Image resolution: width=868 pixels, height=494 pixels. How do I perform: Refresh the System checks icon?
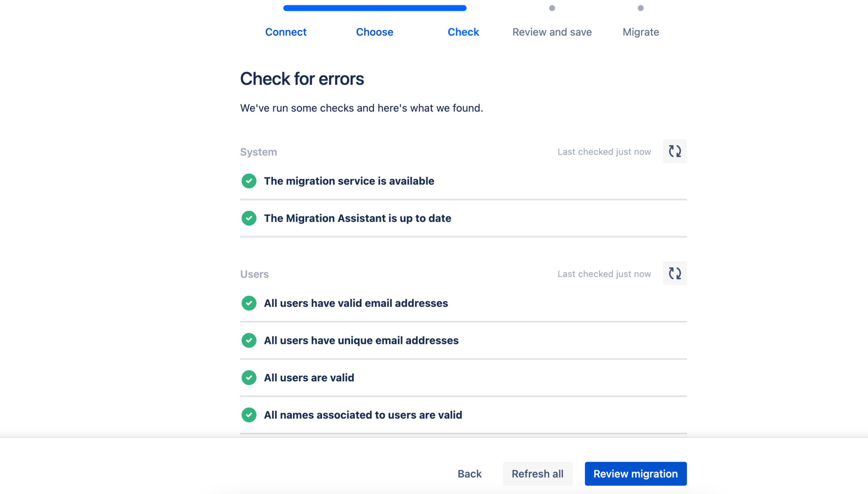pos(674,151)
